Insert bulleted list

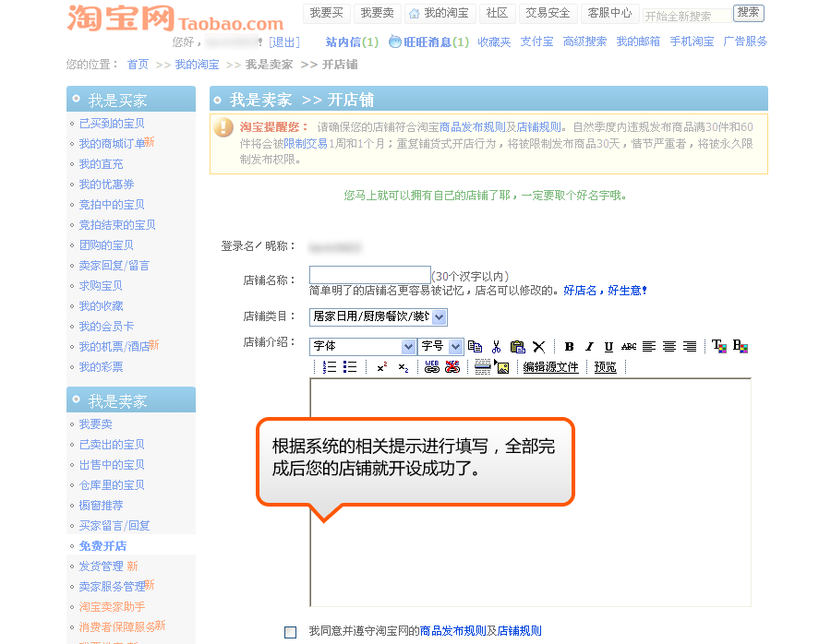[x=350, y=366]
